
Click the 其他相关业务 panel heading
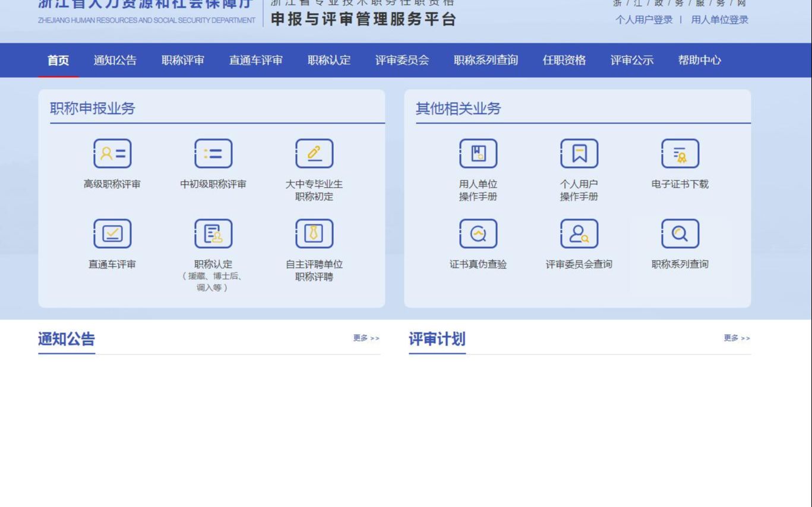(459, 109)
